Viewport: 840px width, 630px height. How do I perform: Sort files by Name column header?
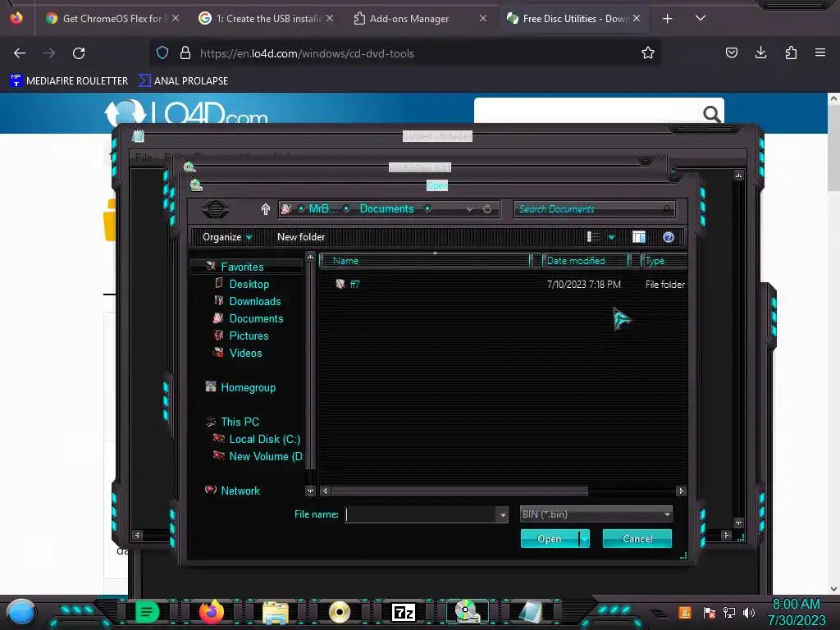(x=426, y=261)
